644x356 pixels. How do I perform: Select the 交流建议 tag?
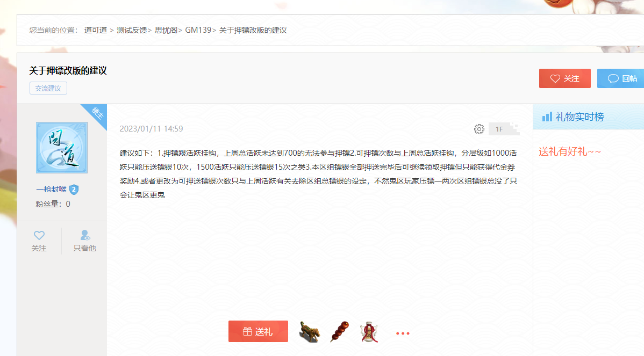click(48, 88)
